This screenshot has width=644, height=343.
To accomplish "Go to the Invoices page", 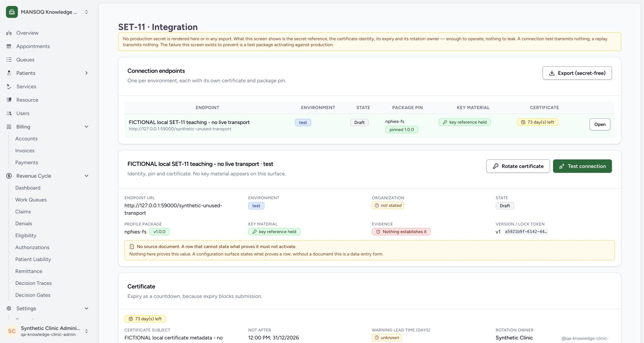I will [x=25, y=150].
